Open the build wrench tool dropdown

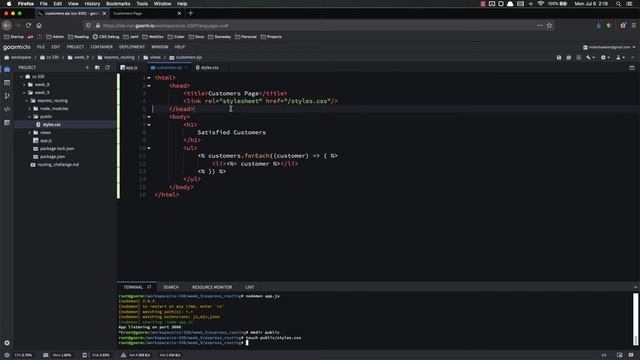590,58
